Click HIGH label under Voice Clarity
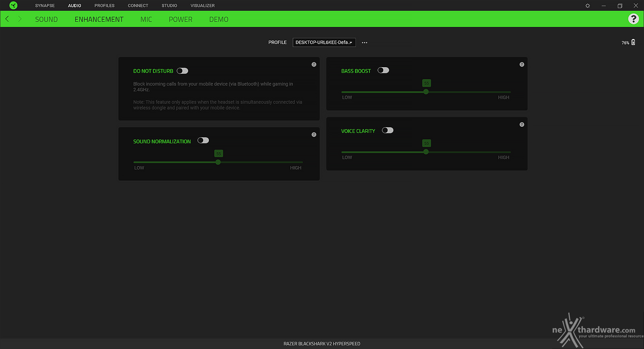Screen dimensions: 644x349 point(504,157)
